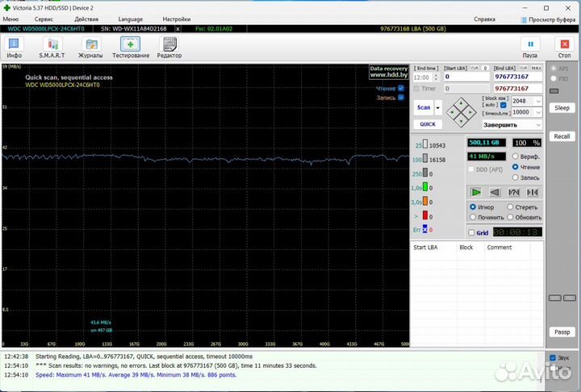Enable the Grid checkbox
Screen dimensions: 581x392
coord(472,232)
